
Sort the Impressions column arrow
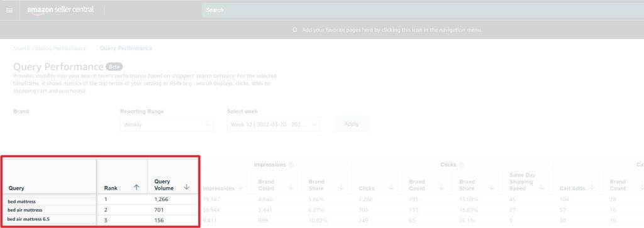click(240, 187)
